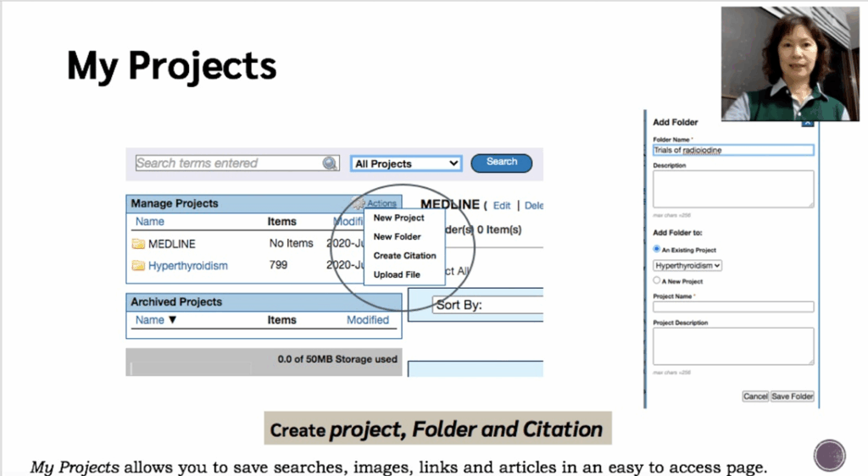The height and width of the screenshot is (476, 868).
Task: Click the purple circular logo
Action: click(829, 456)
